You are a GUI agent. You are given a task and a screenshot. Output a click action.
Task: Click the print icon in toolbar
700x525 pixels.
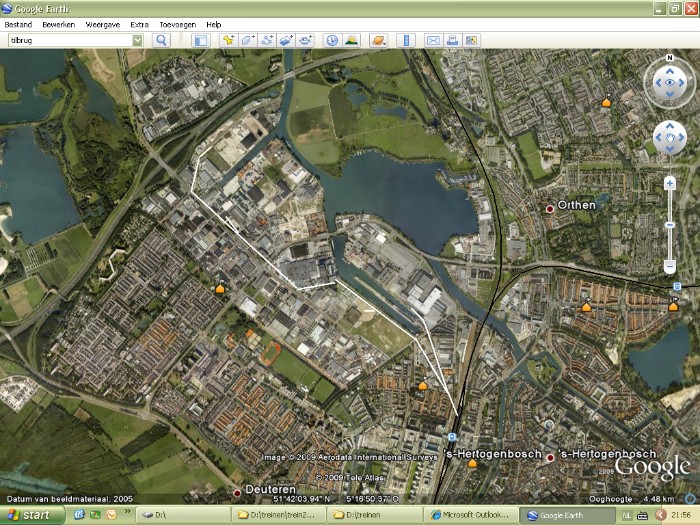452,40
